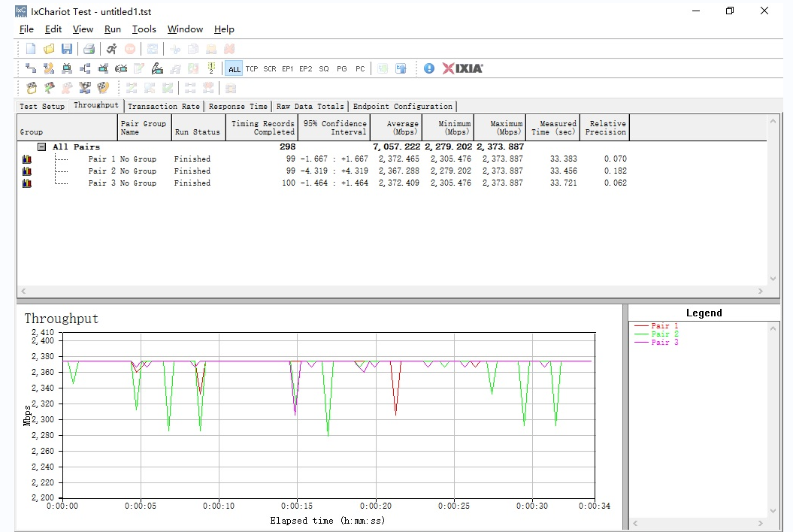This screenshot has height=532, width=793.
Task: Select the Pair 2 average value 2,367.288
Action: [x=399, y=171]
